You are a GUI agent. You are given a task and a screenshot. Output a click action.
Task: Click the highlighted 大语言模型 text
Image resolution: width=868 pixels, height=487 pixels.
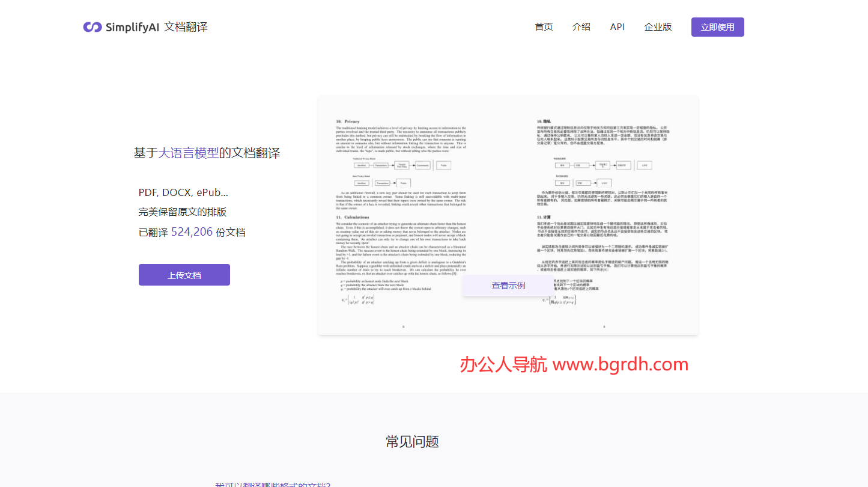[188, 153]
